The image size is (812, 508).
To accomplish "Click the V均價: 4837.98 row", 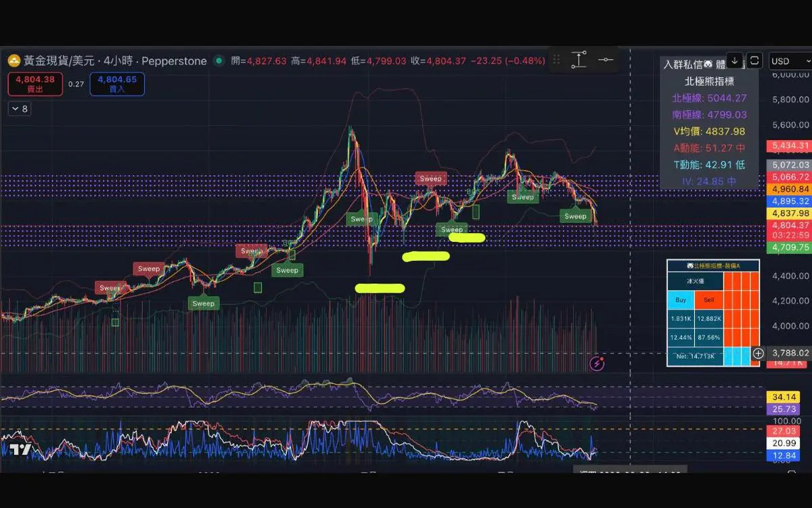I will click(x=709, y=131).
